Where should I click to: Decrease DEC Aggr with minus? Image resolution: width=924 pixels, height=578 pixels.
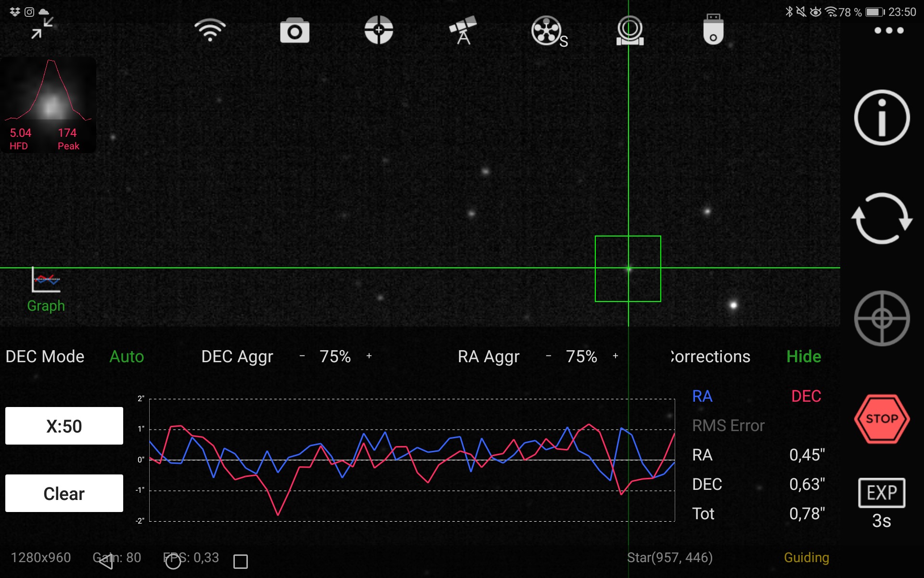[302, 356]
